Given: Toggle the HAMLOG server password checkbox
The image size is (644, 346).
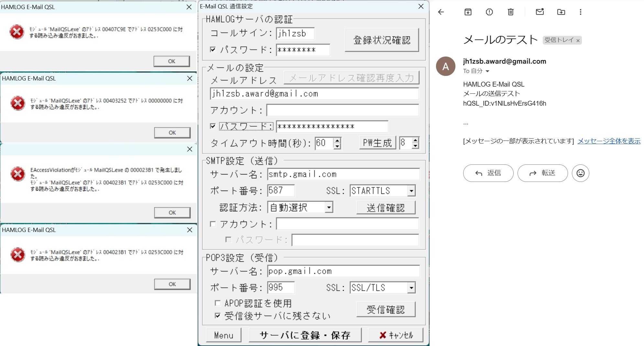Looking at the screenshot, I should pyautogui.click(x=213, y=49).
